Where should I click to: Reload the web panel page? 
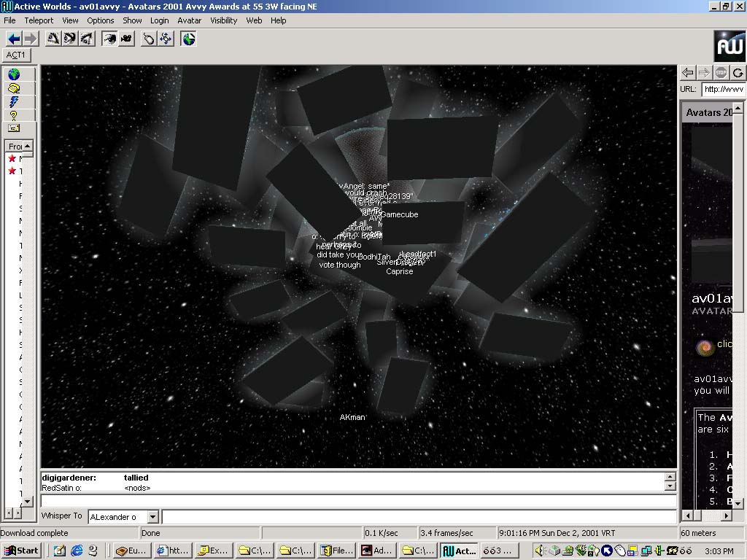click(738, 72)
